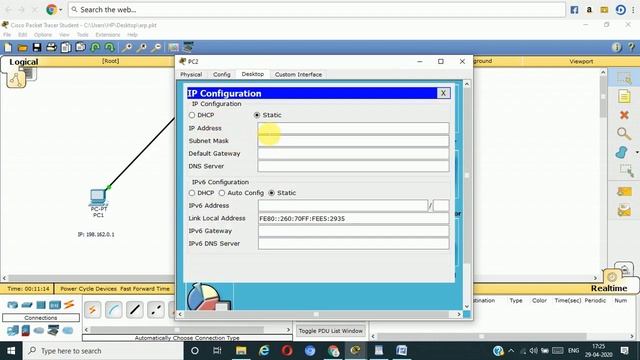Click Fast Forward Time
The width and height of the screenshot is (640, 360).
[144, 289]
